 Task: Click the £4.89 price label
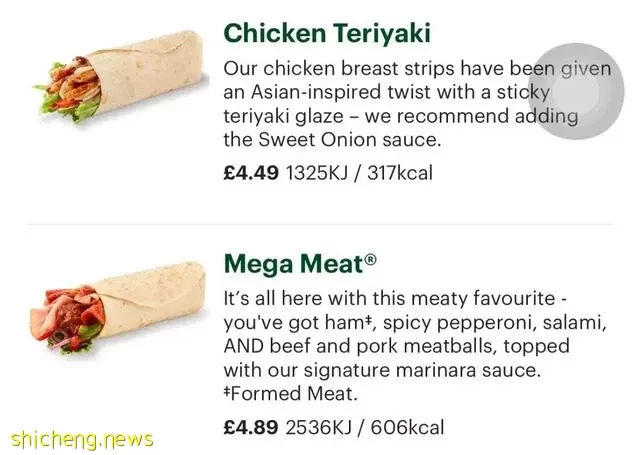click(x=251, y=427)
